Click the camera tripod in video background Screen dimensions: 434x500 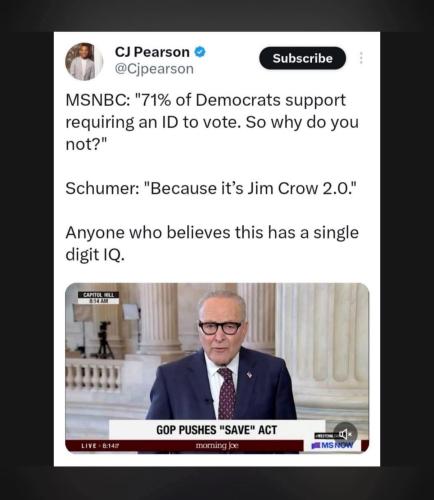(104, 340)
